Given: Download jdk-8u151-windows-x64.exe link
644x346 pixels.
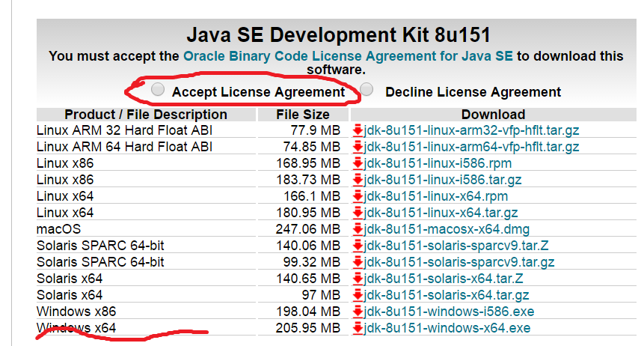Looking at the screenshot, I should (447, 328).
